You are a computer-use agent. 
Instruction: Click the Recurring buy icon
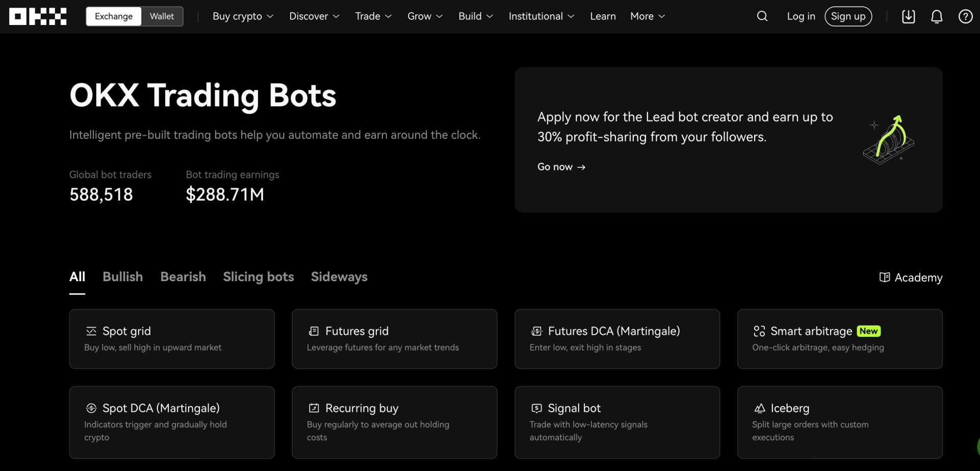[314, 408]
